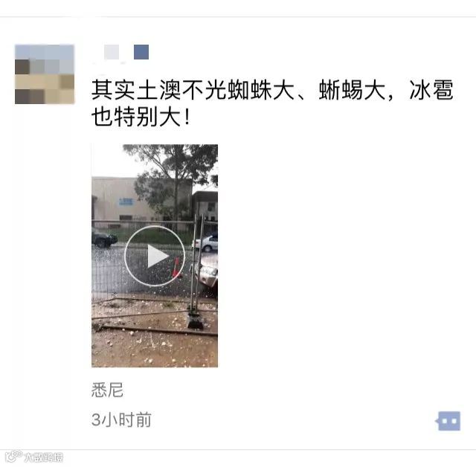Click the blue square beside the blurred name
The image size is (476, 467).
[x=141, y=52]
